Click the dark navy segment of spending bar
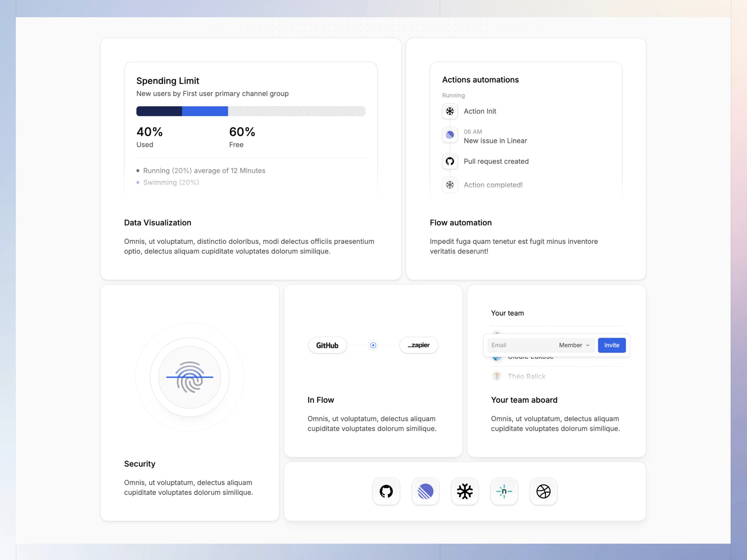Screen dimensions: 747x560 (159, 111)
